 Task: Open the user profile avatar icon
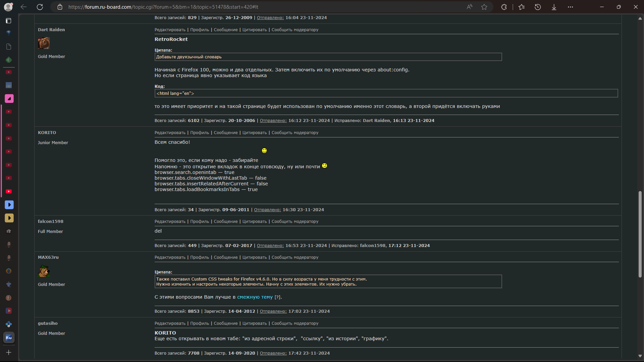click(x=8, y=7)
